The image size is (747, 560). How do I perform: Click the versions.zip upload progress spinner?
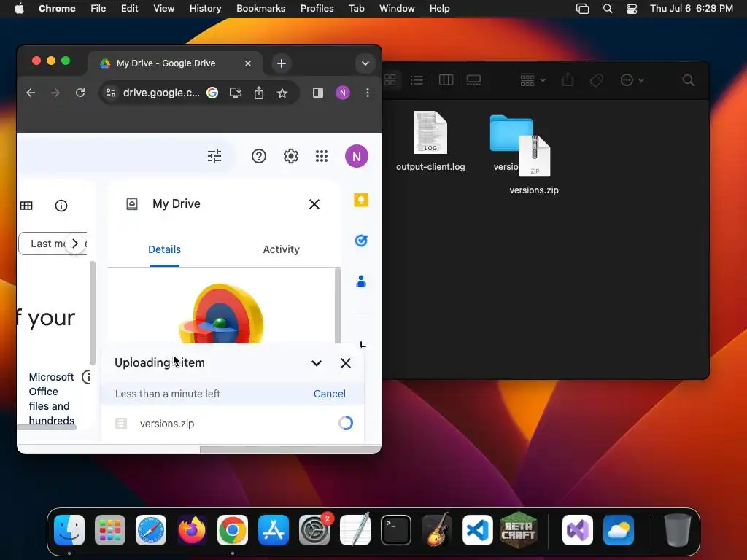click(345, 423)
